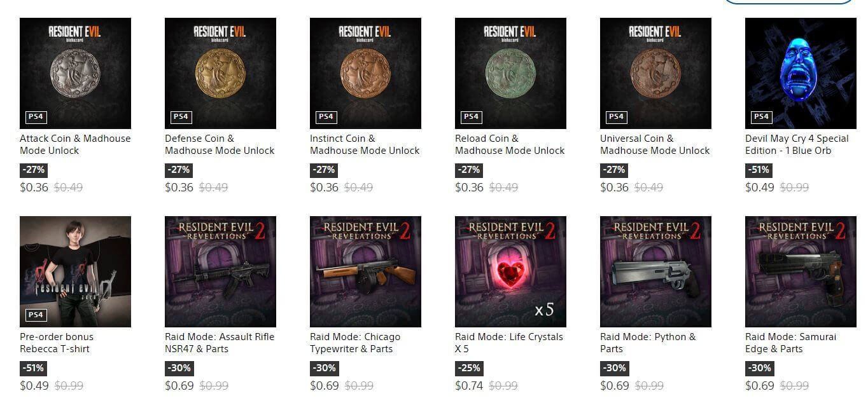Click the -51% badge under Rebecca T-shirt
The width and height of the screenshot is (868, 410).
(x=33, y=368)
